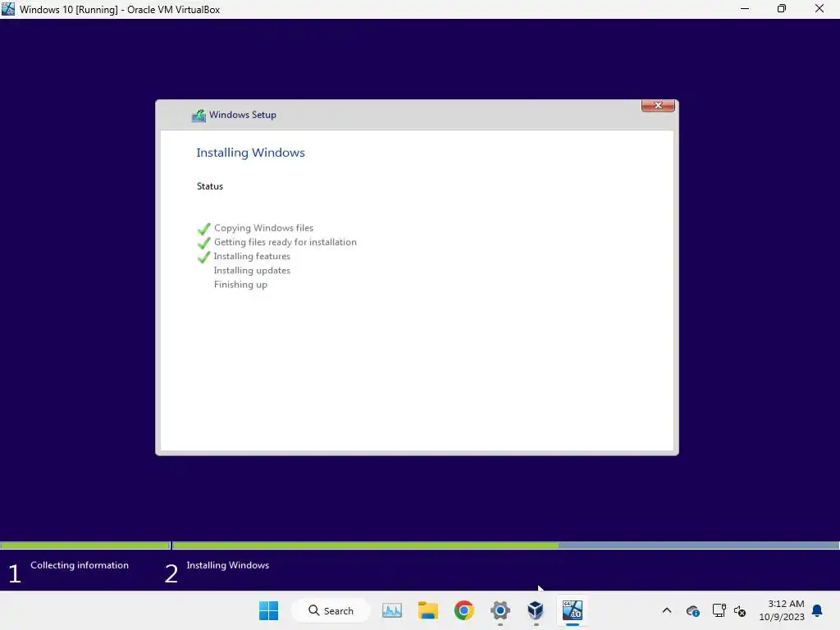Click the muted volume tray icon

pos(740,610)
